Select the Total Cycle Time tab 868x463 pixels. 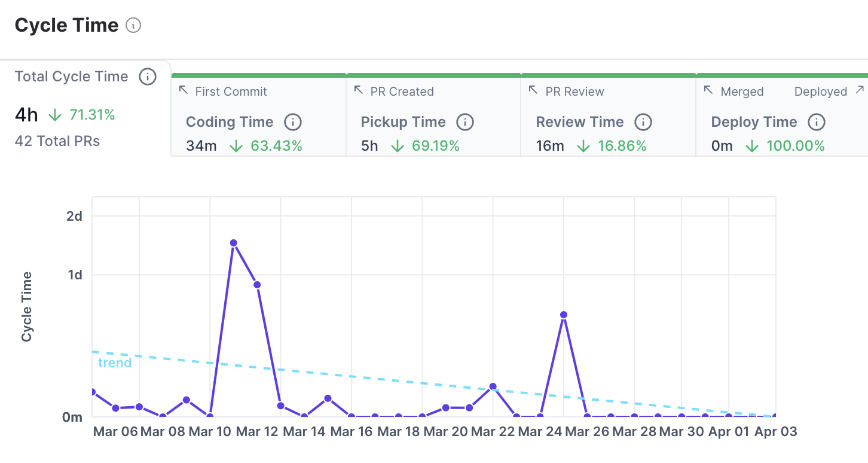coord(85,108)
